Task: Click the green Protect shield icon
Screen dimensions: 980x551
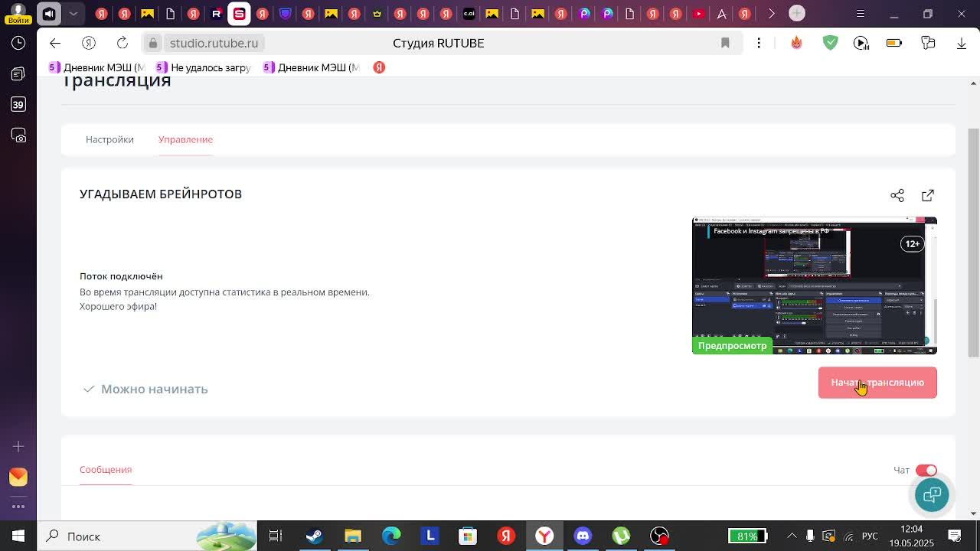Action: (x=830, y=43)
